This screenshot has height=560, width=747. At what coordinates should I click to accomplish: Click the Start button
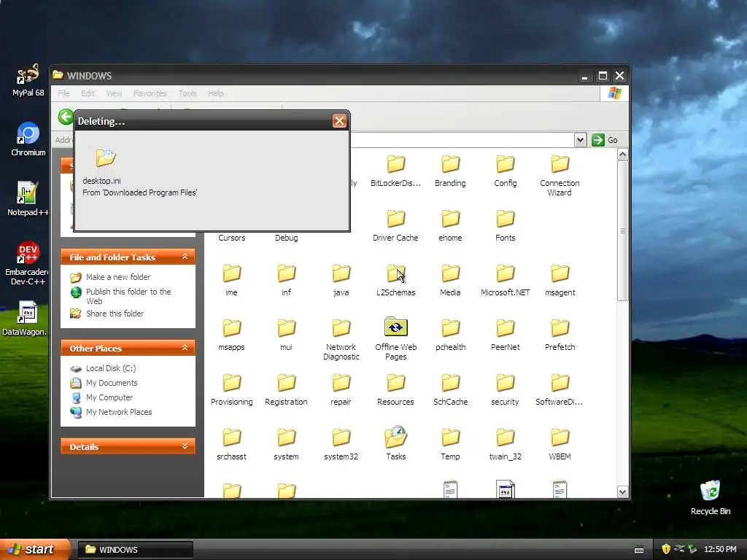click(x=34, y=549)
